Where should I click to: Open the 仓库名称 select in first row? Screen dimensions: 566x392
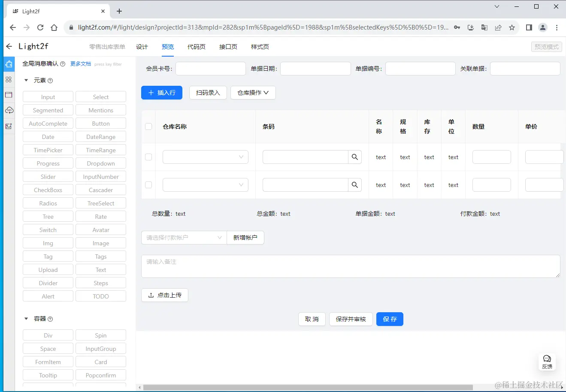coord(206,157)
